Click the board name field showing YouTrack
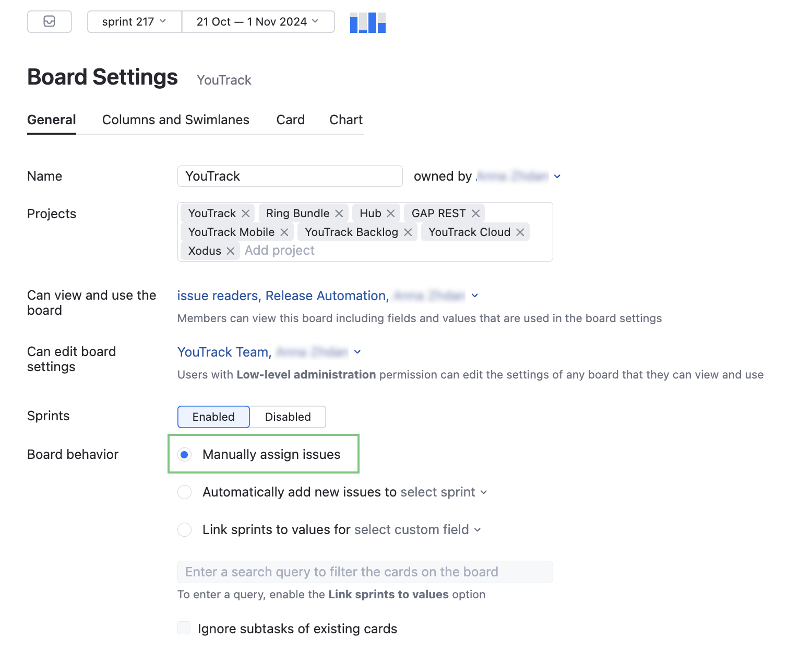The width and height of the screenshot is (812, 662). pos(290,176)
